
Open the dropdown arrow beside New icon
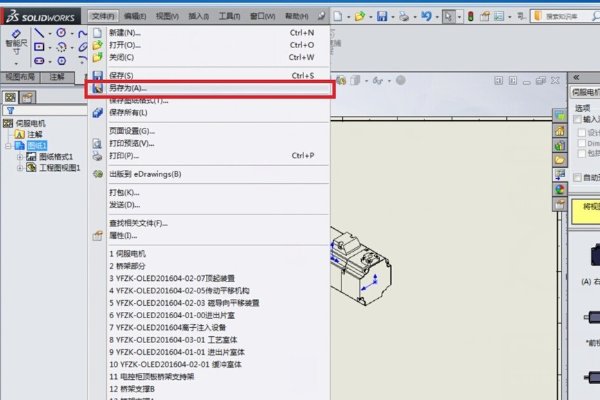coord(349,17)
